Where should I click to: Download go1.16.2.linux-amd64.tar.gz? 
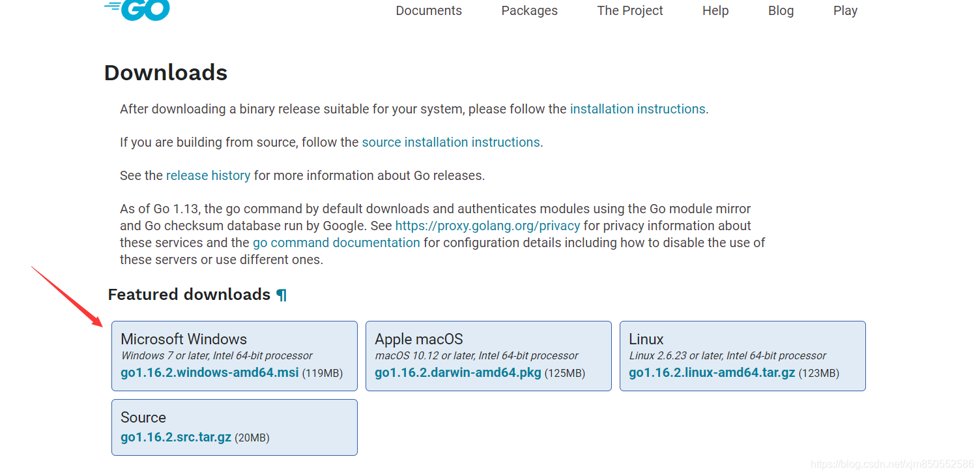pos(712,373)
